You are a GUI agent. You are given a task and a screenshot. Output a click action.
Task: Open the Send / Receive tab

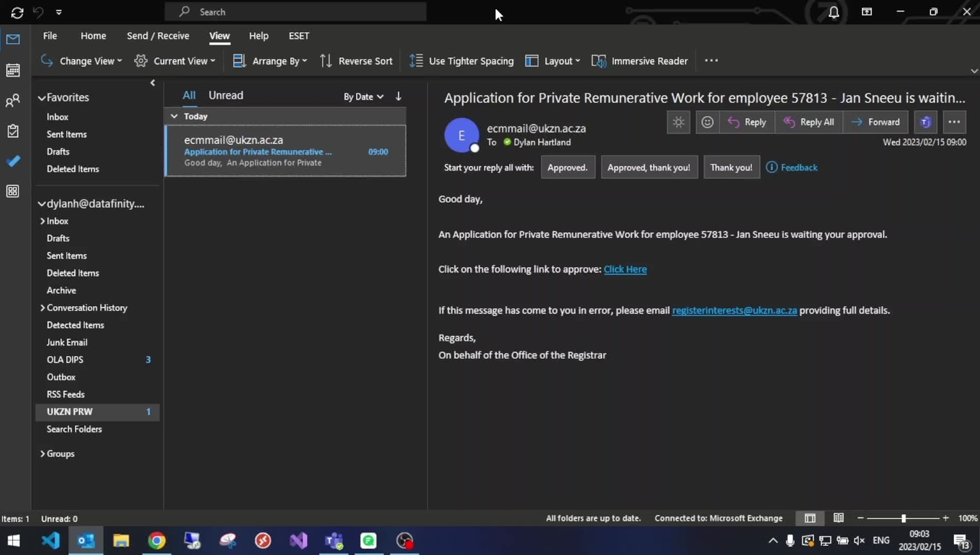(158, 36)
